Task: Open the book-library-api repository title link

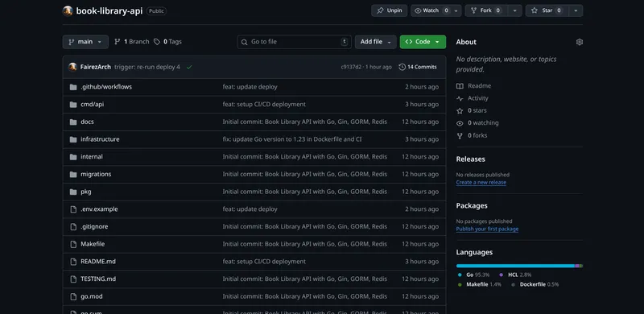Action: pos(109,11)
